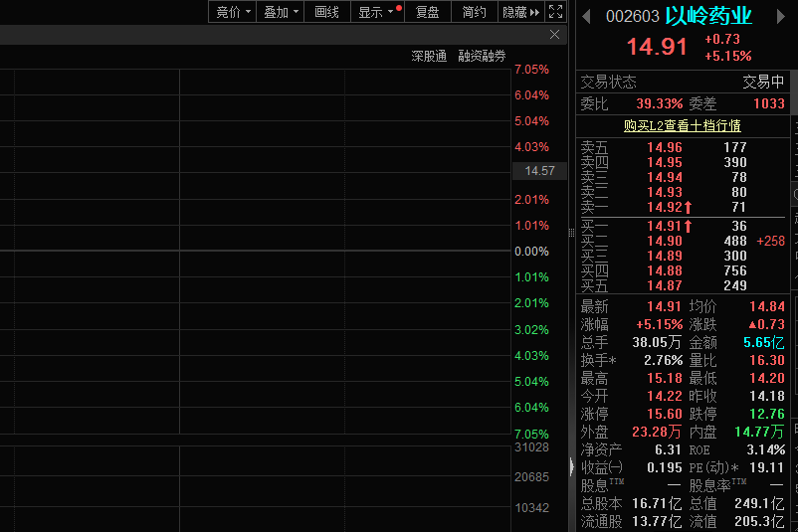The width and height of the screenshot is (798, 532).
Task: Click the 委比 value 39.33%
Action: point(659,103)
